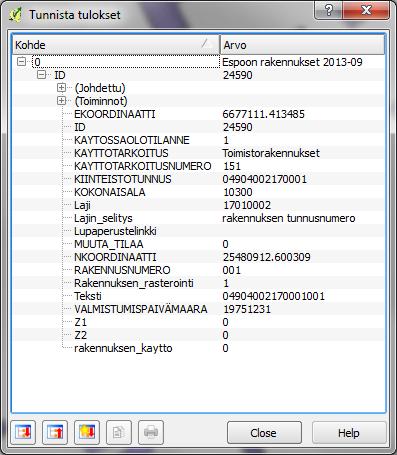Click the value rakennuksen tunnusnumero

pos(289,218)
